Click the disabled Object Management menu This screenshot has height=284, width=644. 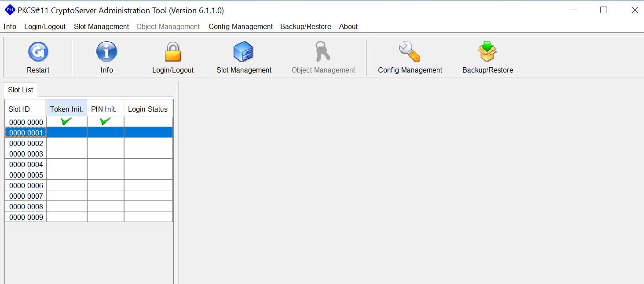(168, 26)
